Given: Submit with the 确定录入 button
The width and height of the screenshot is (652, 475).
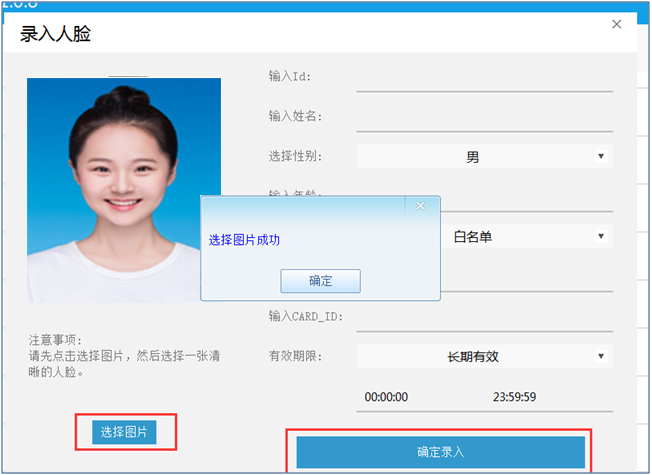Looking at the screenshot, I should [440, 451].
